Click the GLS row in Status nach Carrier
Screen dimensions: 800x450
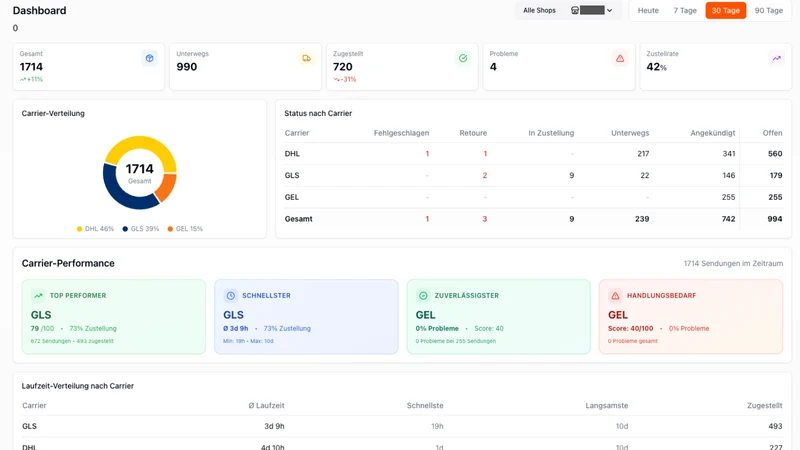533,176
